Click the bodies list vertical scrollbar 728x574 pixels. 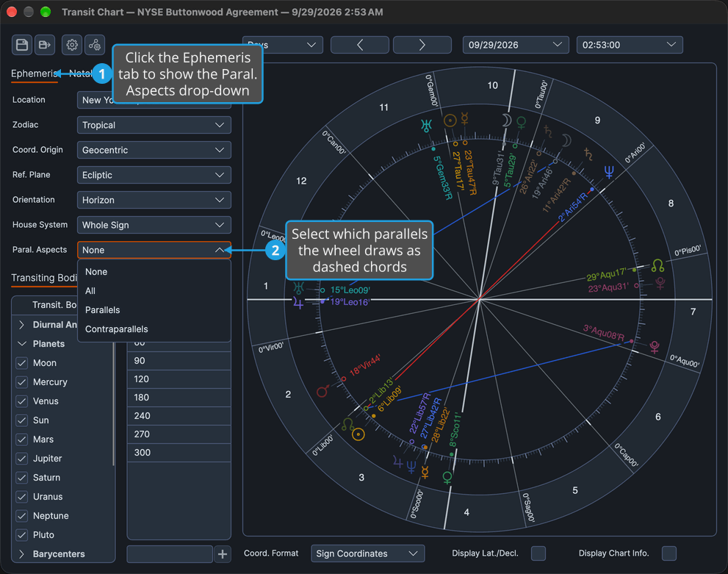(x=113, y=404)
